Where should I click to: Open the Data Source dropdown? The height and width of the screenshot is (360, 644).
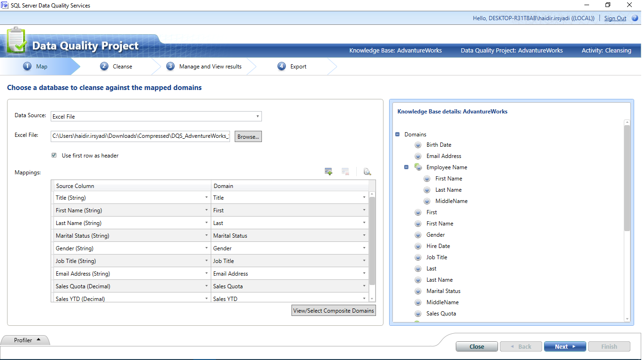click(x=257, y=116)
